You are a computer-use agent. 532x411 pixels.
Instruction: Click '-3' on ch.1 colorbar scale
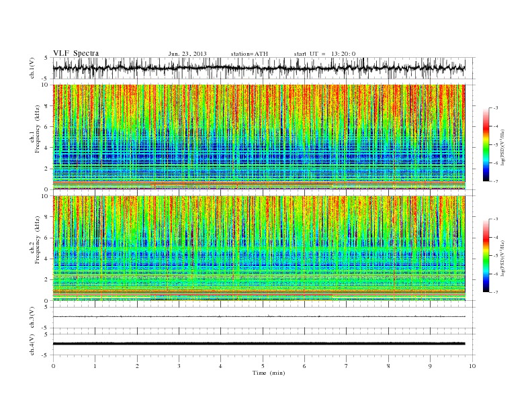click(x=496, y=108)
